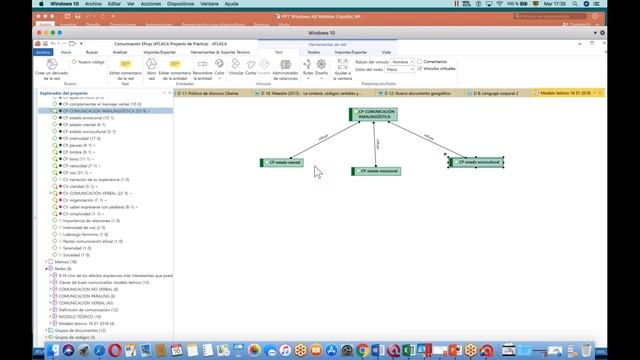Switch to the Buscar ribbon tab

coord(92,52)
